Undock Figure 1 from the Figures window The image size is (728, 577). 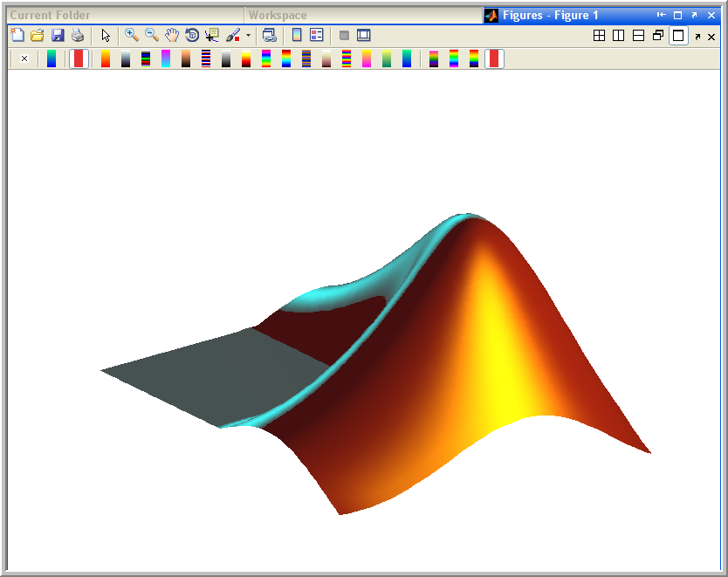[698, 37]
